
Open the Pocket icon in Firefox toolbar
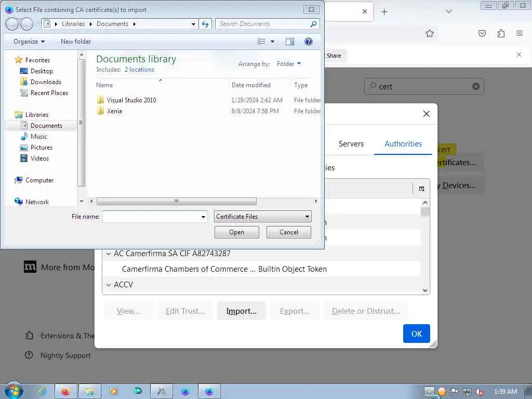482,33
